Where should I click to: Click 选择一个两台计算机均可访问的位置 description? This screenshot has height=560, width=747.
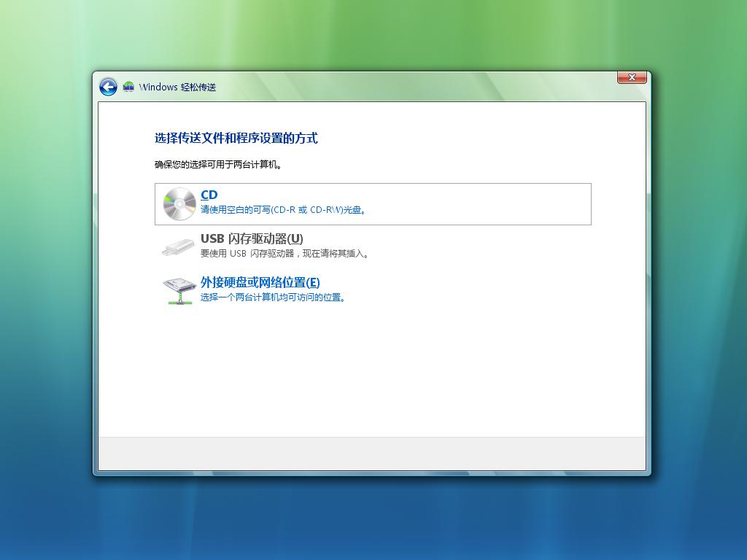pyautogui.click(x=274, y=297)
